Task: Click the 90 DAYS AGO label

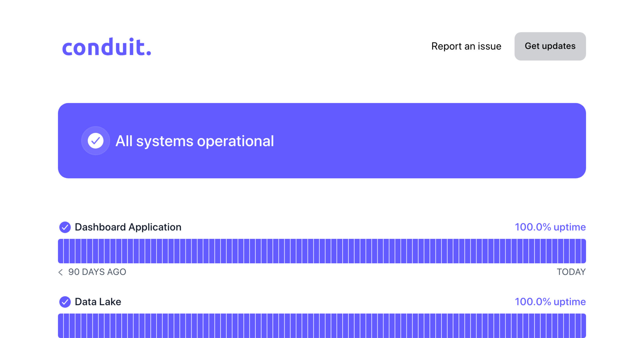Action: pyautogui.click(x=97, y=272)
